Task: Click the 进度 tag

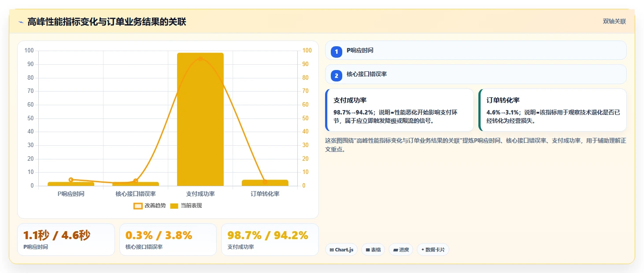Action: click(x=401, y=250)
